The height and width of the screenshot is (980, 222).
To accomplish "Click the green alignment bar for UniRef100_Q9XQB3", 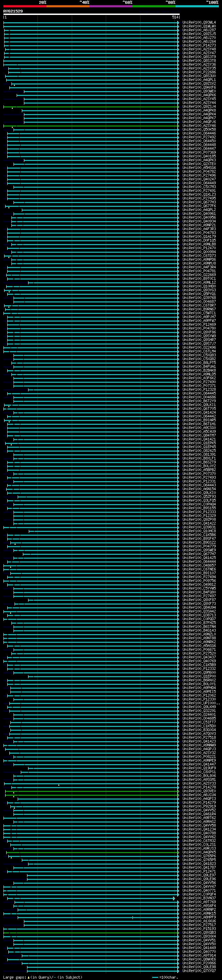I will 91,932.
